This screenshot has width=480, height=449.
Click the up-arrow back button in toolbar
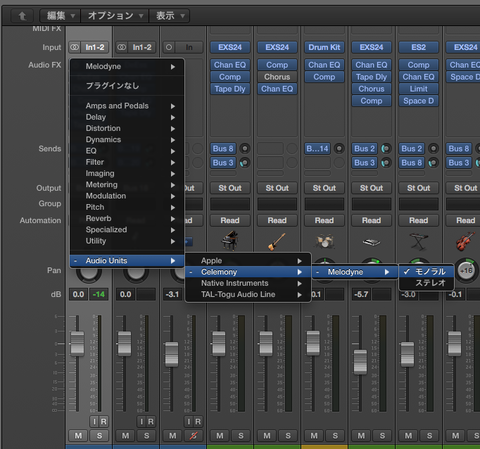(x=22, y=16)
